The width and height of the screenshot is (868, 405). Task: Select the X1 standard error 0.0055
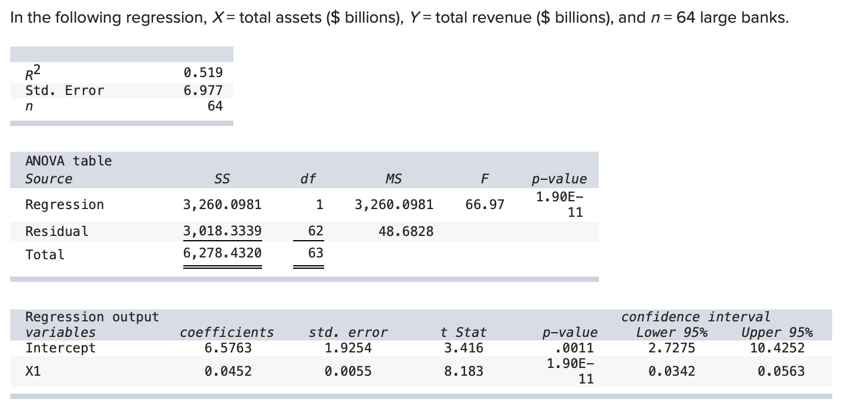point(349,371)
